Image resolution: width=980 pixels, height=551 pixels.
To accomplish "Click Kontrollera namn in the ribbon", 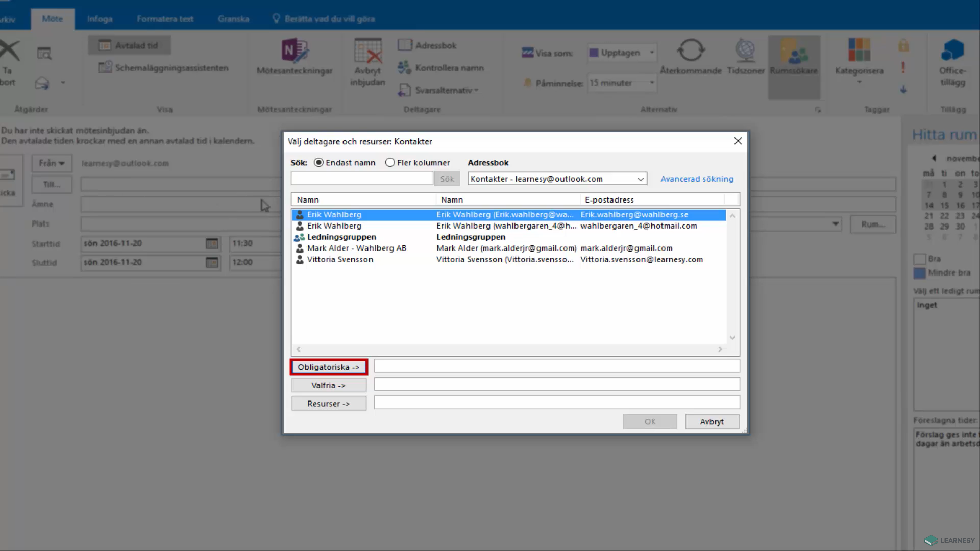I will pos(440,67).
